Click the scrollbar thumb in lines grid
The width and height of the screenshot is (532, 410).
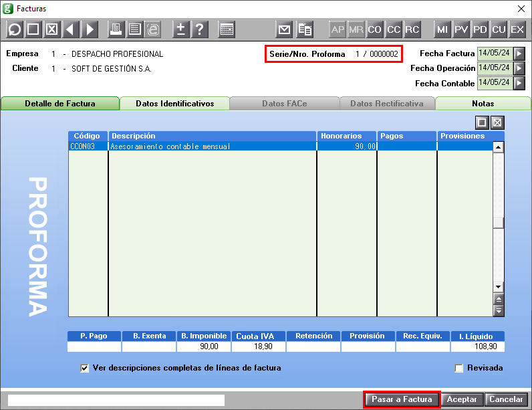point(498,223)
